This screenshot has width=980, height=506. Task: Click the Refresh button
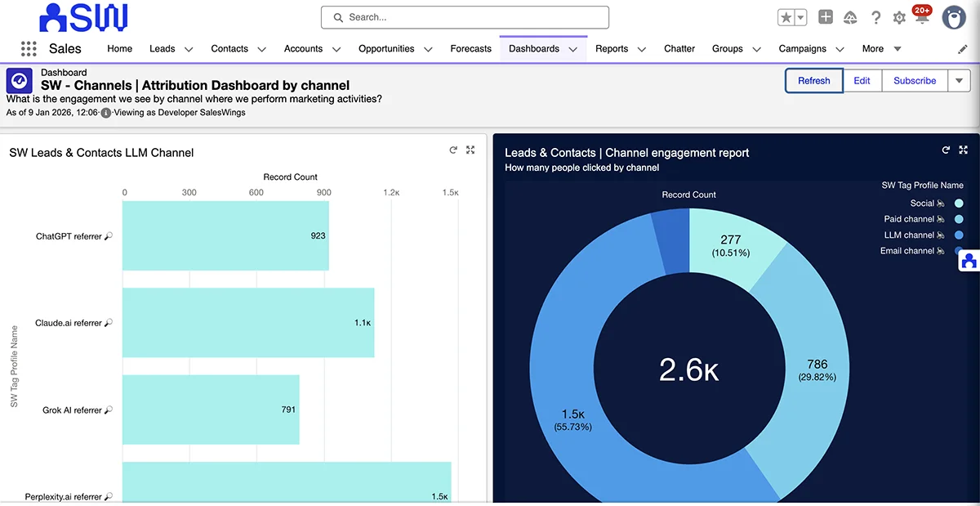point(814,81)
